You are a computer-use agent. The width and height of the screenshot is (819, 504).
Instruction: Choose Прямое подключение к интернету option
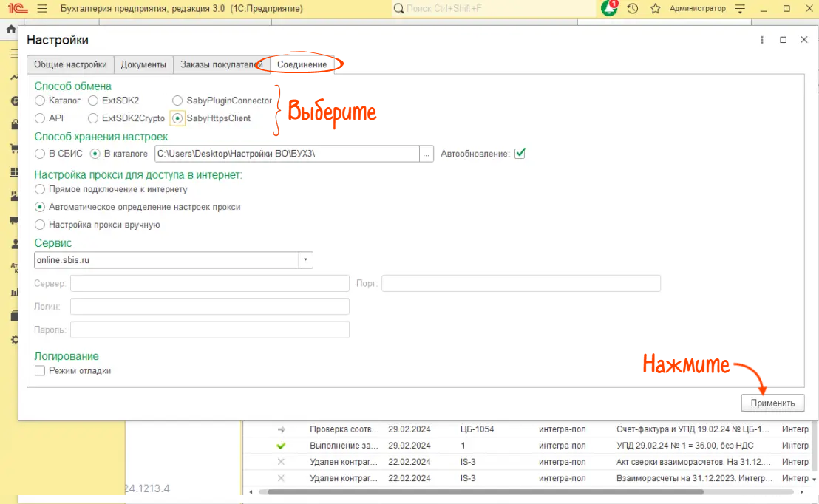pyautogui.click(x=40, y=189)
